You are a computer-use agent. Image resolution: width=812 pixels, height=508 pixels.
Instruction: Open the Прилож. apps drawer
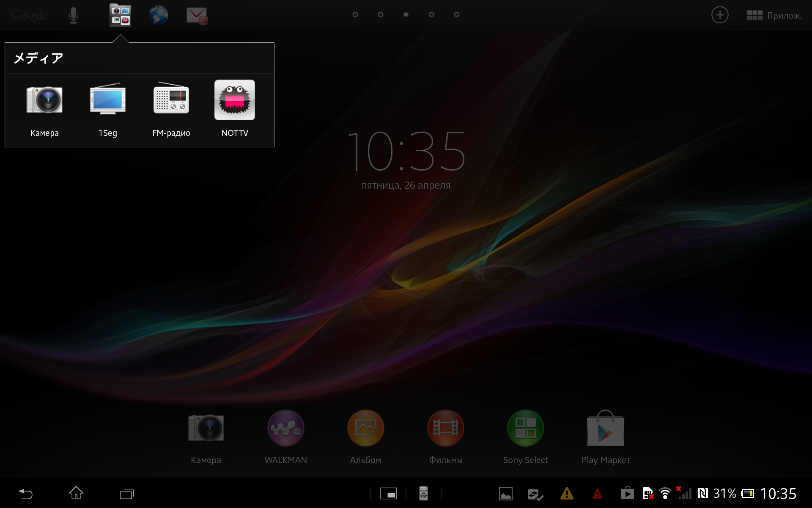[774, 15]
